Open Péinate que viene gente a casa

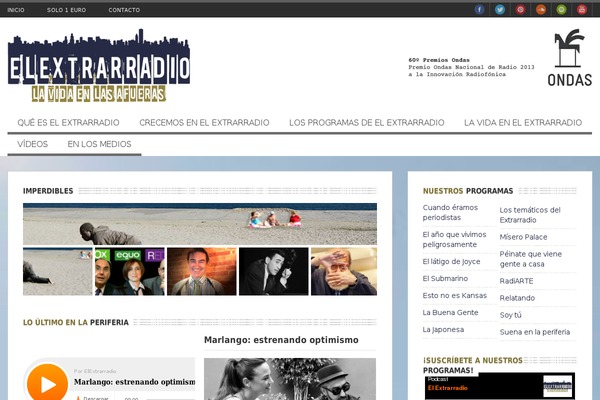tap(530, 259)
